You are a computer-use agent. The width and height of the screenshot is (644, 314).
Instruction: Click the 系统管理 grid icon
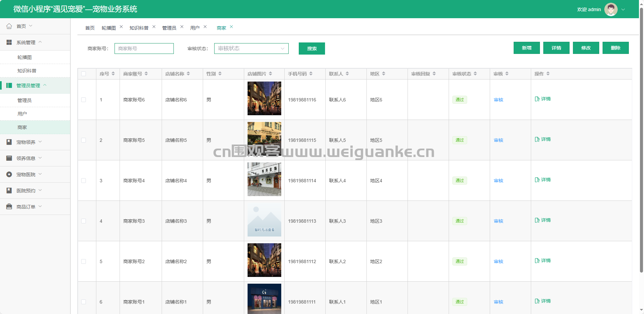[9, 42]
